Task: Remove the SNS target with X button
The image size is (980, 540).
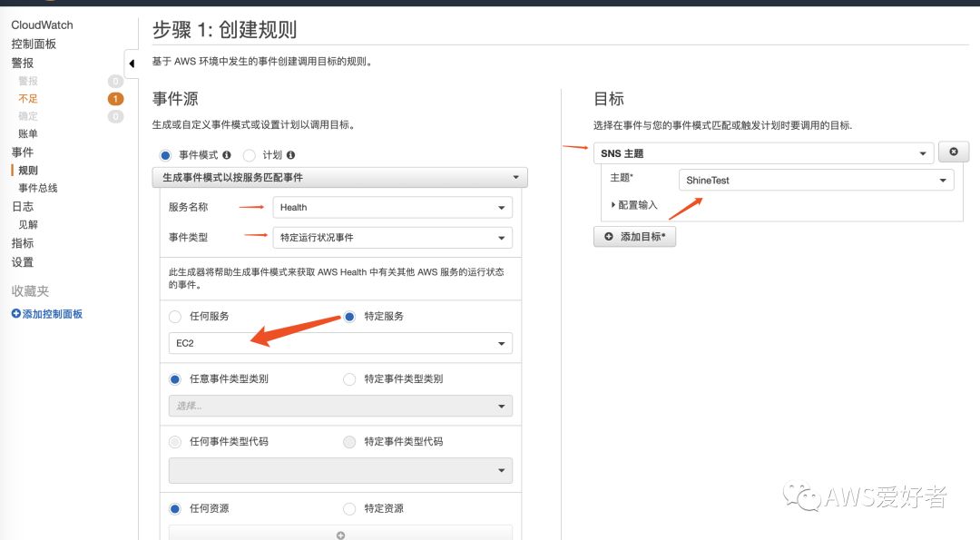Action: [x=954, y=152]
